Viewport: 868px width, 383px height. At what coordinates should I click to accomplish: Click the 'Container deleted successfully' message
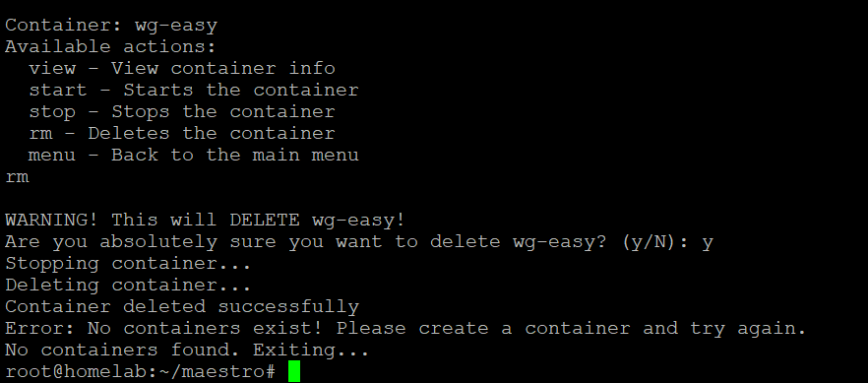[182, 306]
